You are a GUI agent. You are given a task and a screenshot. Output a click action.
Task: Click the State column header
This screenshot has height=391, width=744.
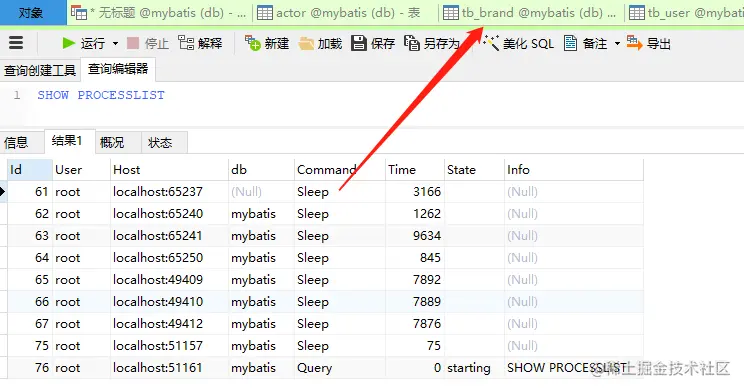(x=474, y=170)
